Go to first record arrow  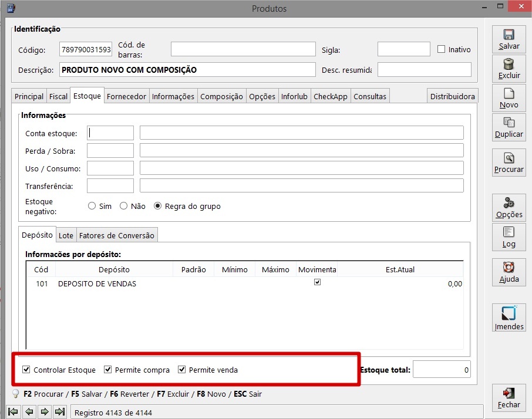click(14, 411)
